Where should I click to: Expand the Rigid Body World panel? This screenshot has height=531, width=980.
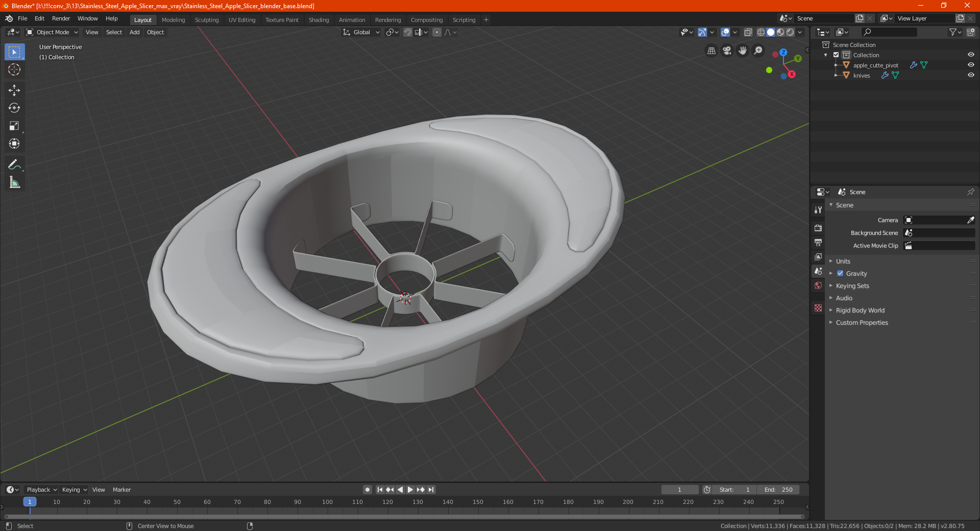(x=860, y=310)
